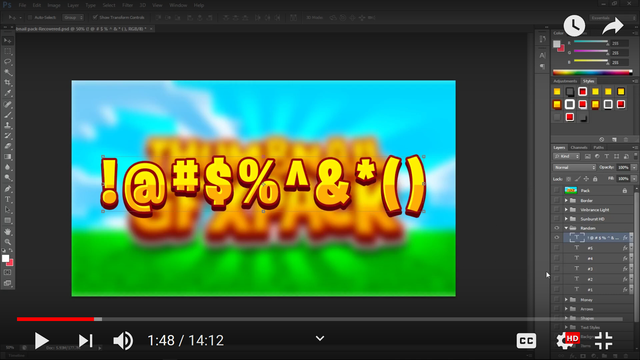Show the #4 text layer

coord(556,258)
